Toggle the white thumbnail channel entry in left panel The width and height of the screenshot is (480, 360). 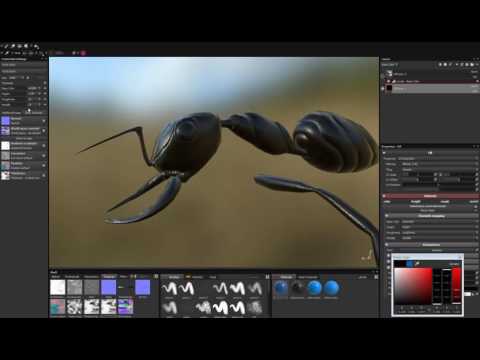coord(44,146)
